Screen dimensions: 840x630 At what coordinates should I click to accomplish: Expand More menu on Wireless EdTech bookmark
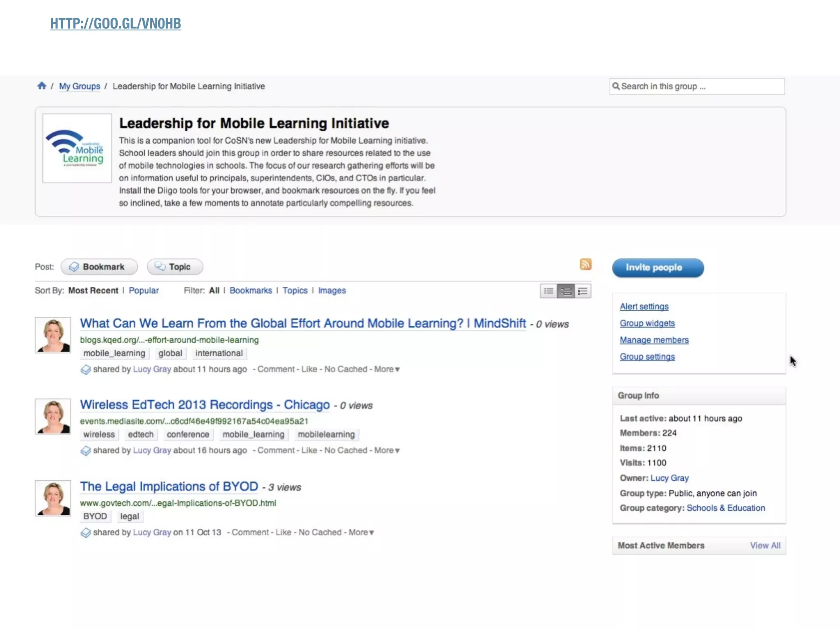click(x=386, y=450)
